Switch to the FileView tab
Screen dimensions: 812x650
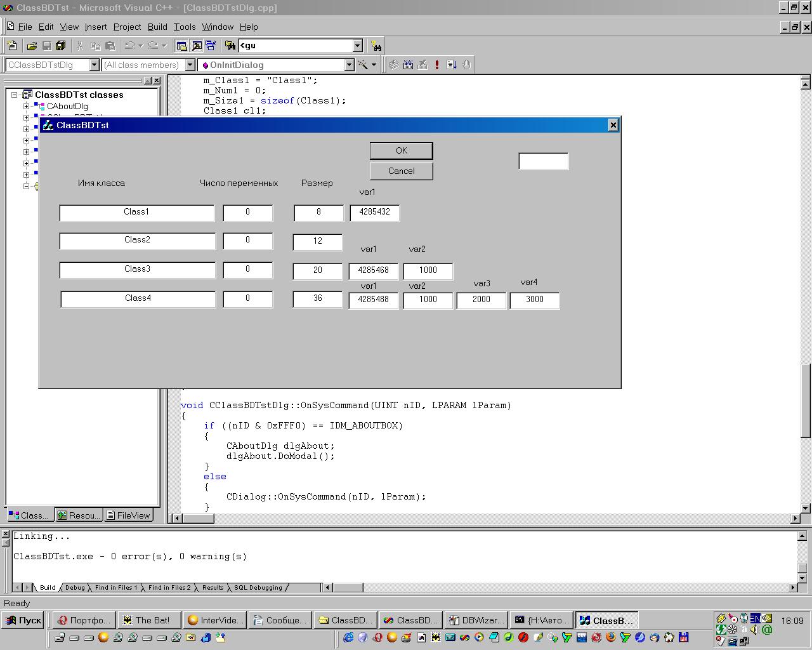click(128, 515)
